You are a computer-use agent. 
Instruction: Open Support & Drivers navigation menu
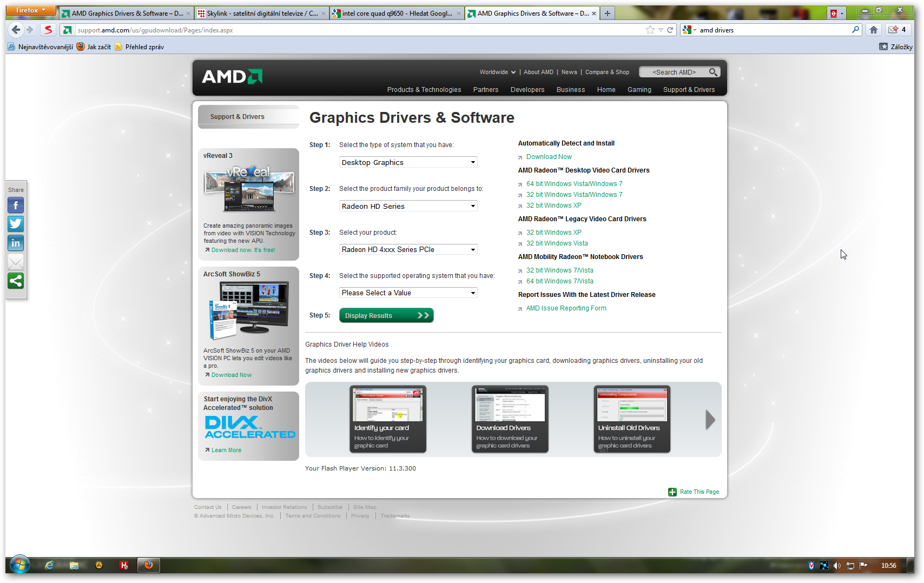point(689,90)
